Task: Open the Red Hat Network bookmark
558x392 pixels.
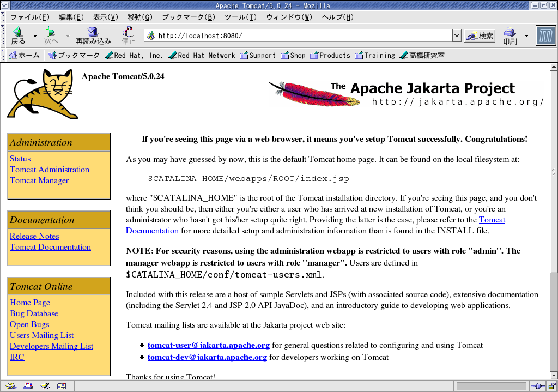Action: (202, 55)
